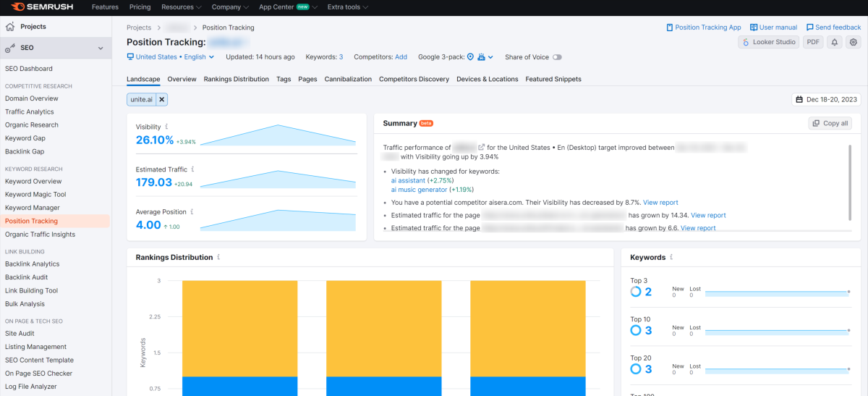The image size is (868, 396).
Task: Click the Estimated Traffic info icon
Action: click(x=192, y=169)
